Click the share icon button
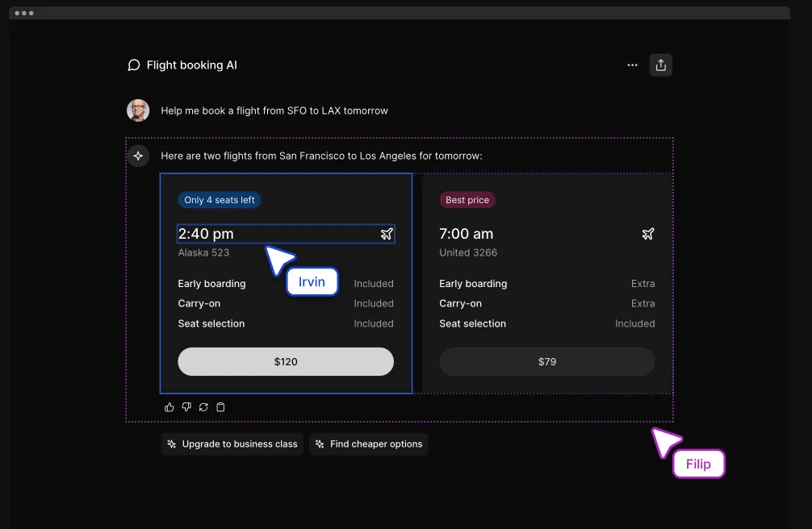 coord(661,65)
